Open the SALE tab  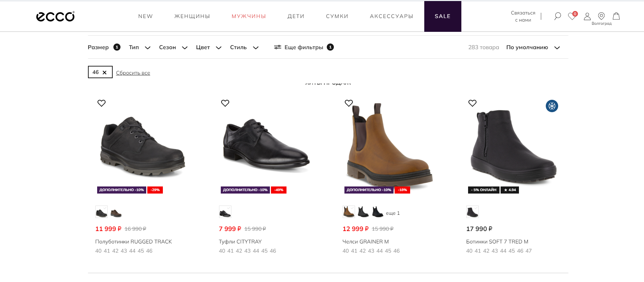point(443,16)
